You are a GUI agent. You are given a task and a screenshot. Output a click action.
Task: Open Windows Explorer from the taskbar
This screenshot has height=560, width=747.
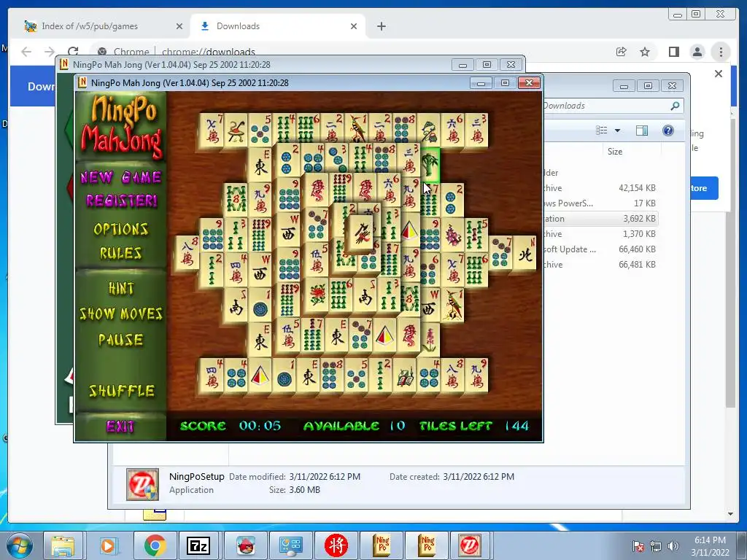[63, 545]
